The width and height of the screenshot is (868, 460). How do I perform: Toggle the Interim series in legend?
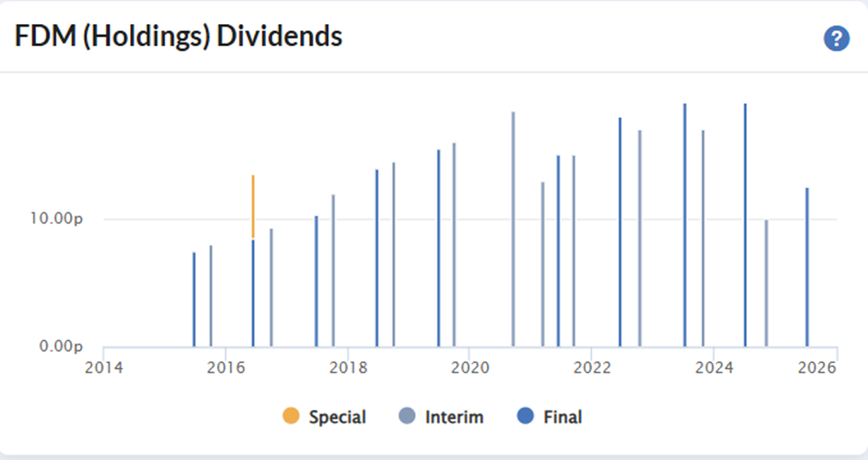pos(441,417)
